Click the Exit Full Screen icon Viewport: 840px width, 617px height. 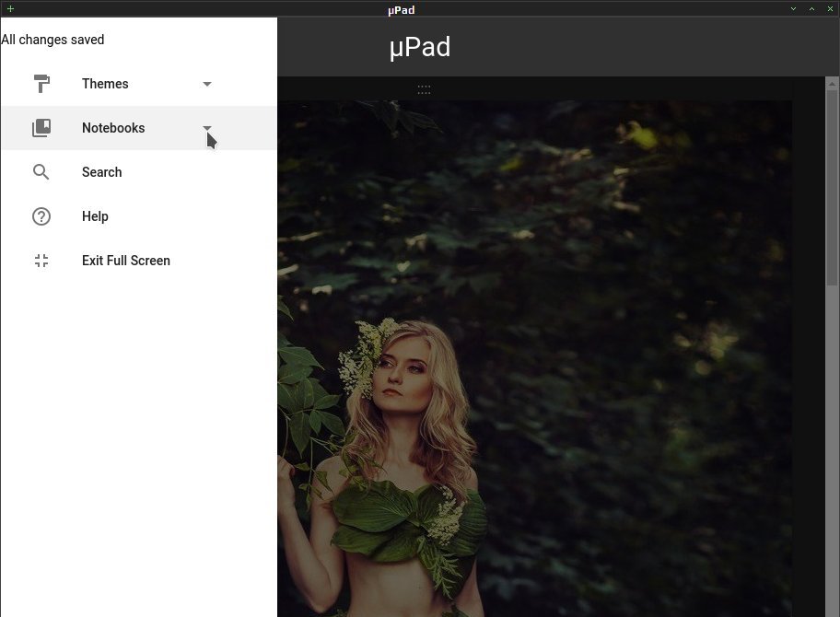tap(41, 261)
